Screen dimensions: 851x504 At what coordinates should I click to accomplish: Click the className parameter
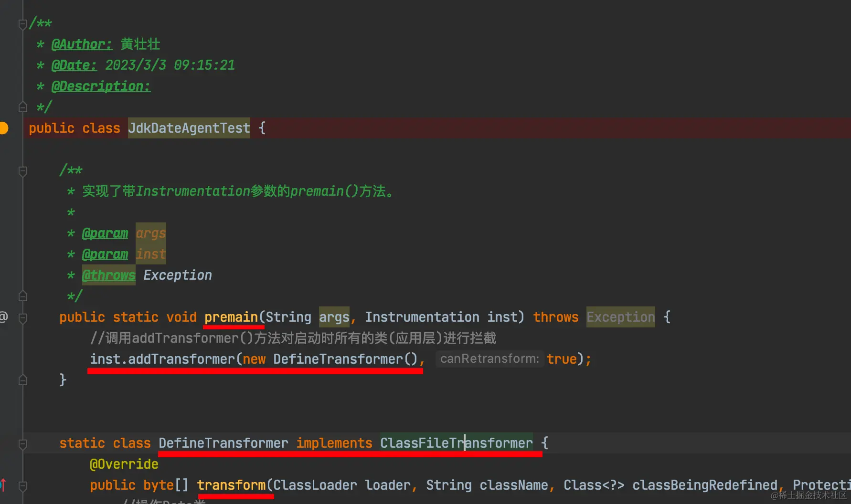click(514, 485)
